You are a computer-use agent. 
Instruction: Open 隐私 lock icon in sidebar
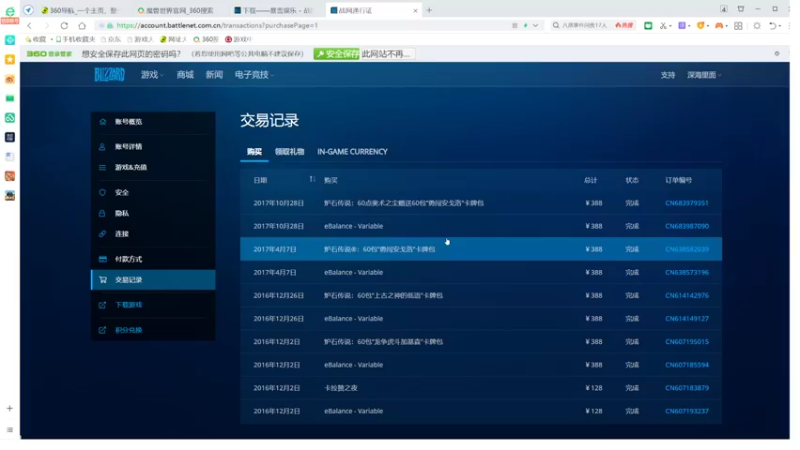(x=102, y=213)
